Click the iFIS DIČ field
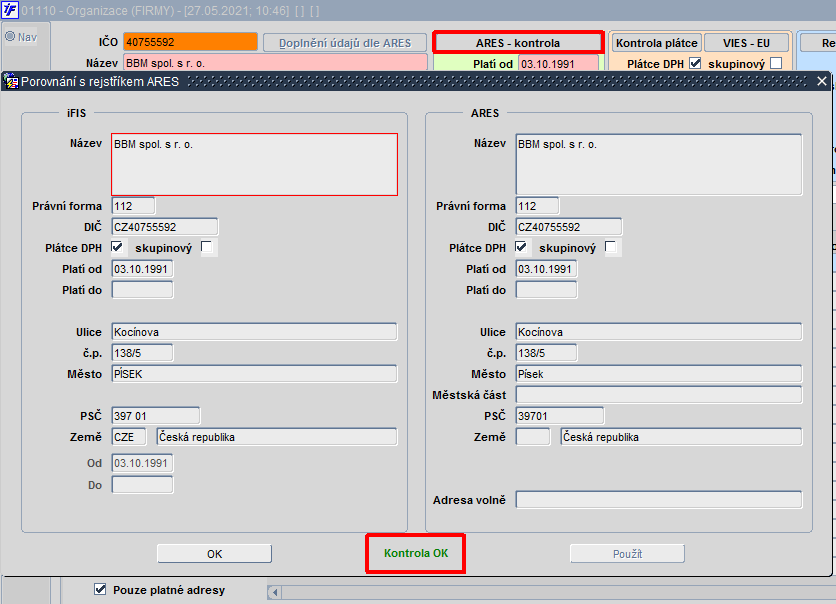Screen dimensions: 836x604 pos(165,227)
